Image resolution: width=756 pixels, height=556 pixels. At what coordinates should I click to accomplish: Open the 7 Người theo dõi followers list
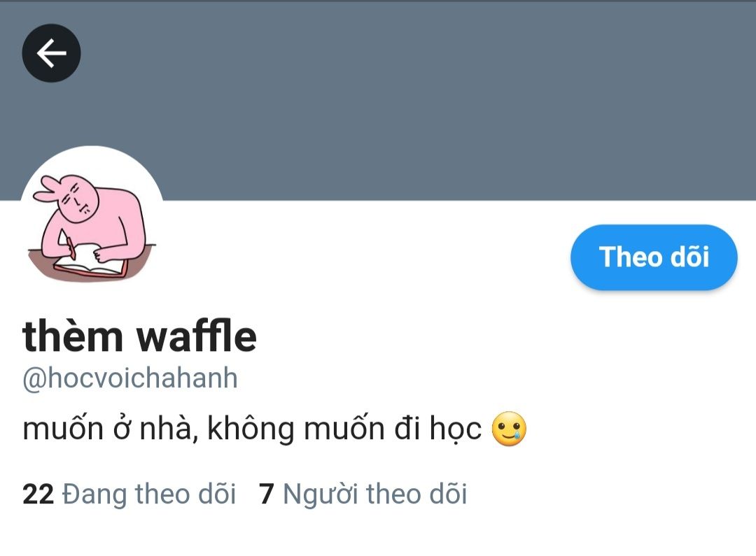(x=363, y=494)
